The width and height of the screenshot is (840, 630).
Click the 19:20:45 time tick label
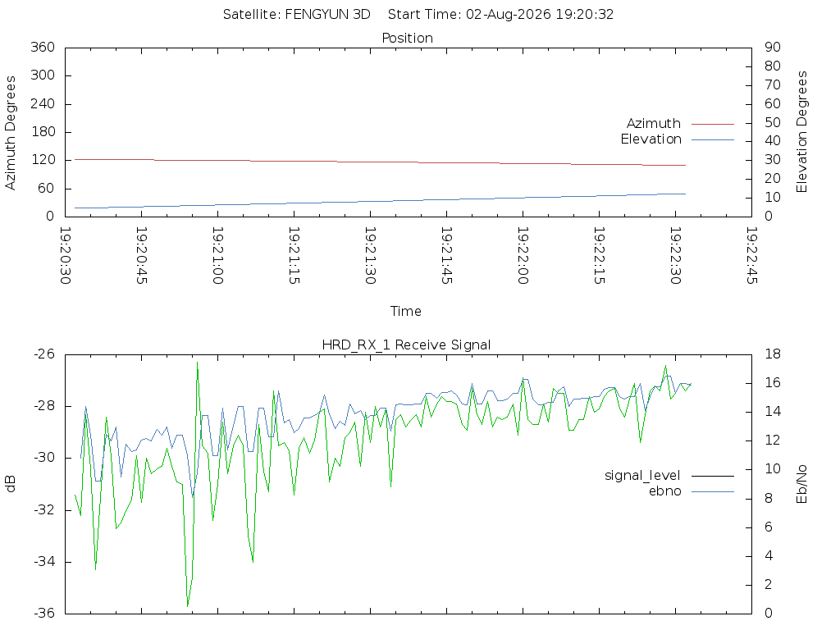point(141,256)
